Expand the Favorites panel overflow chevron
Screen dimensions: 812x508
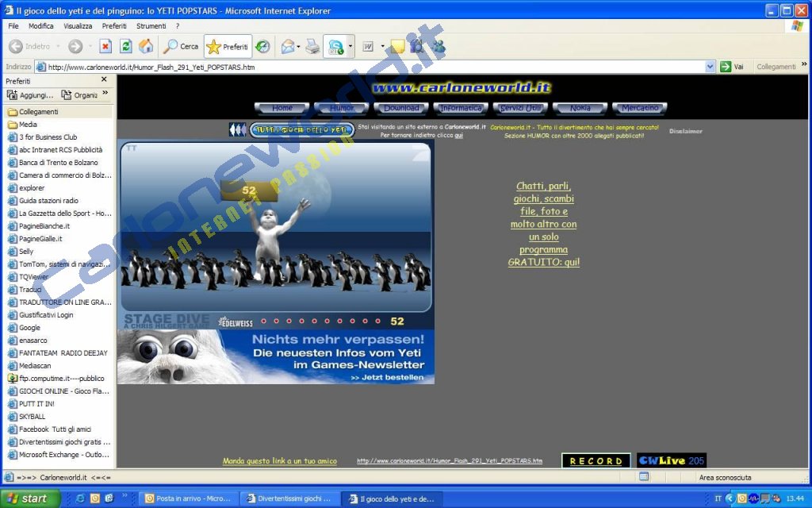click(105, 93)
